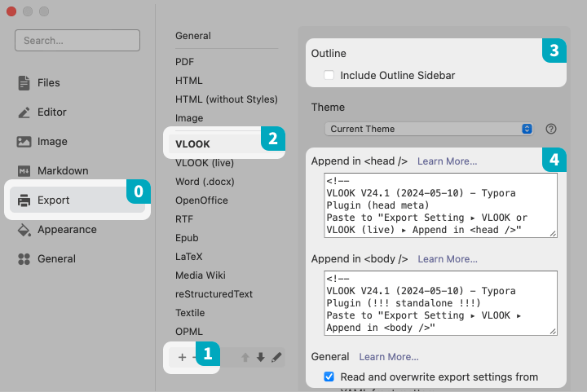Enable Include Outline Sidebar checkbox
Screen dimensions: 587x392
point(329,75)
